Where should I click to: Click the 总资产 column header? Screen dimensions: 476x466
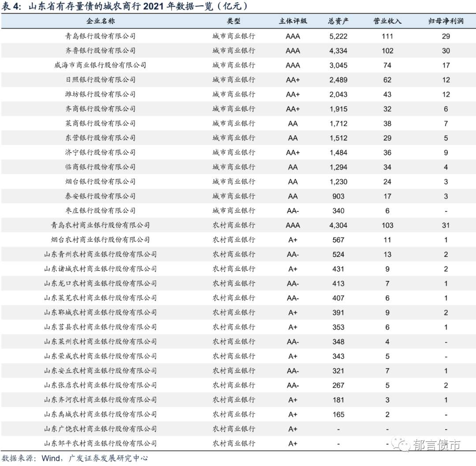coord(338,21)
